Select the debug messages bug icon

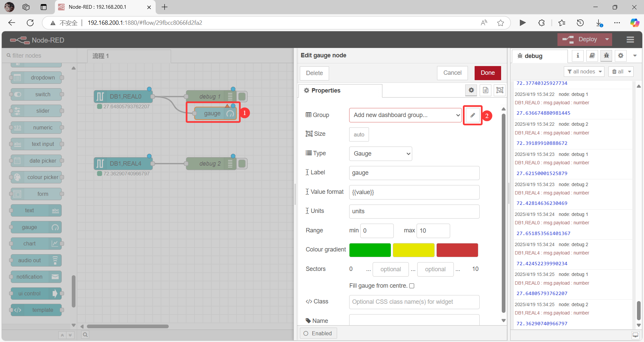(x=606, y=56)
